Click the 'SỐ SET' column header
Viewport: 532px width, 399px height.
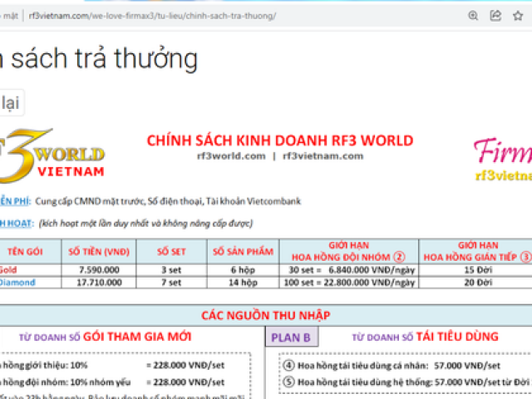click(171, 252)
